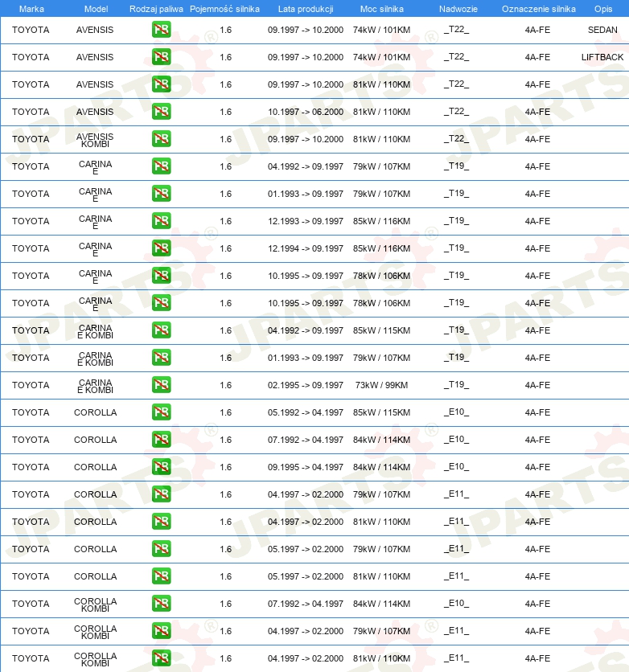Click fuel icon for CARINA E 12.1993 row
The image size is (629, 672).
(x=161, y=221)
